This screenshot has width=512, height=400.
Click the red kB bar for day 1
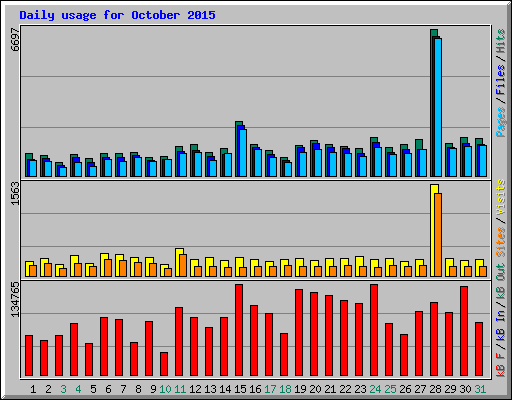(x=29, y=356)
